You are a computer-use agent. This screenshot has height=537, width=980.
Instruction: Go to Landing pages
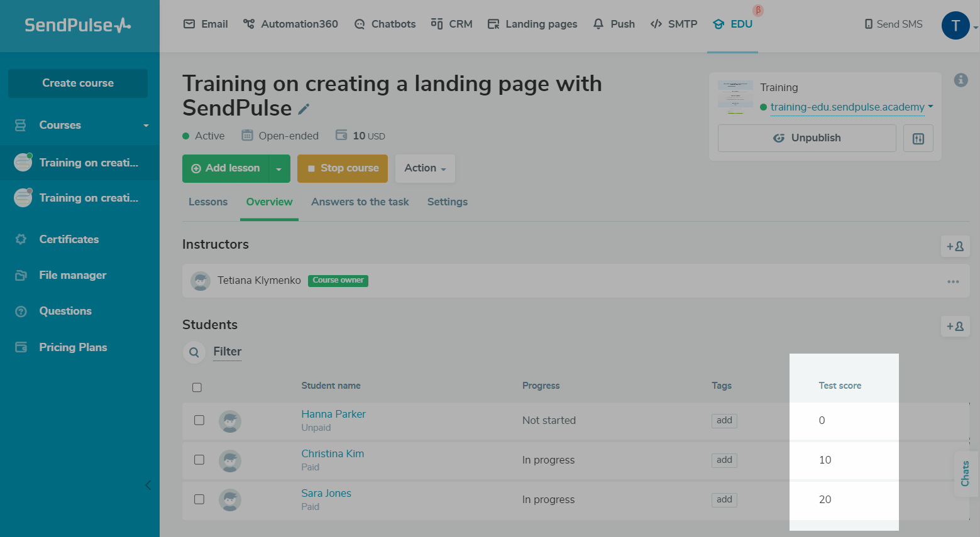coord(532,24)
